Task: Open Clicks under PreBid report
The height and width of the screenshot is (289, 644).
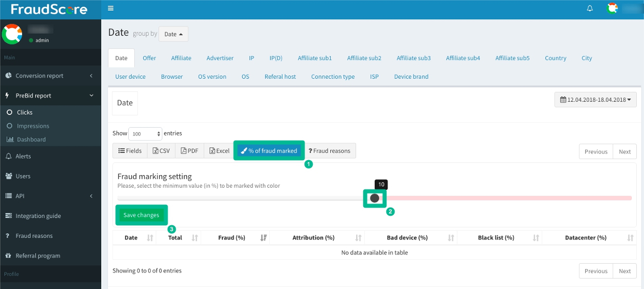Action: point(25,112)
